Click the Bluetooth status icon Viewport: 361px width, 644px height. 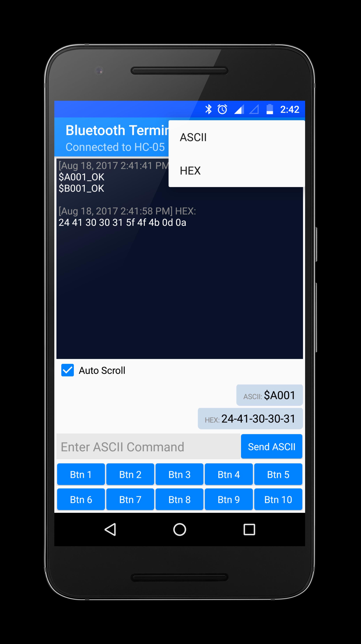(208, 109)
